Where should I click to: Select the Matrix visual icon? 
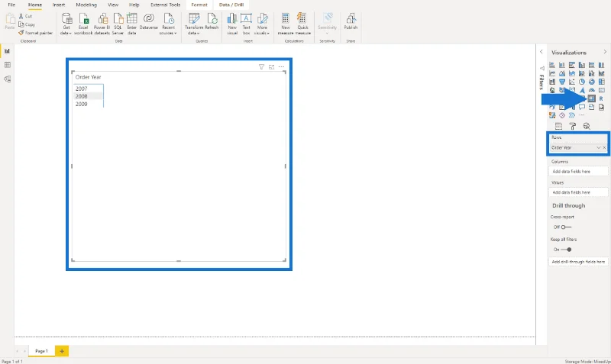click(x=591, y=98)
